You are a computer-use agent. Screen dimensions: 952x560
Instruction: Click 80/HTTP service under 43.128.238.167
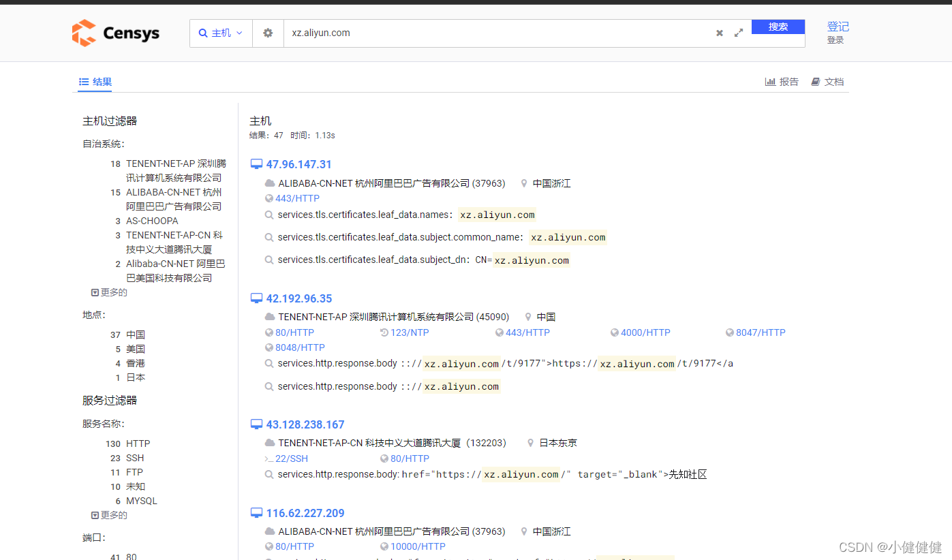click(410, 458)
